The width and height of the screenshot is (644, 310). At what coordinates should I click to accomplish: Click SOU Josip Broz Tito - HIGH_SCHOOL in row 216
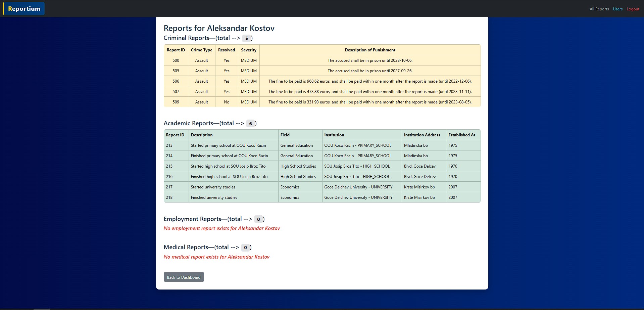(357, 177)
